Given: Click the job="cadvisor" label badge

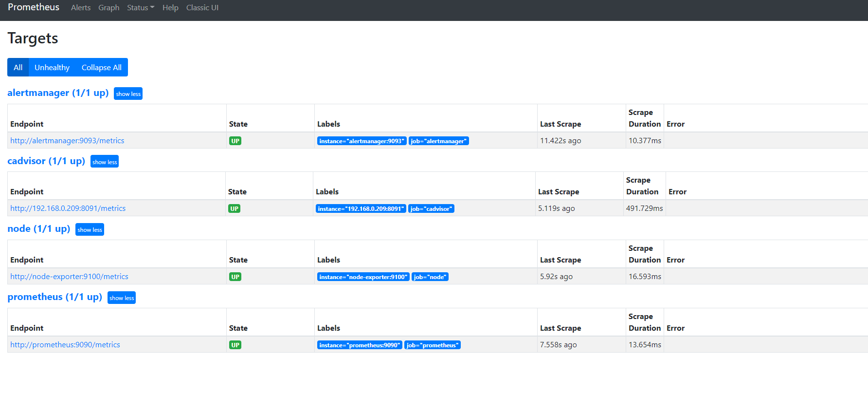Looking at the screenshot, I should 431,208.
